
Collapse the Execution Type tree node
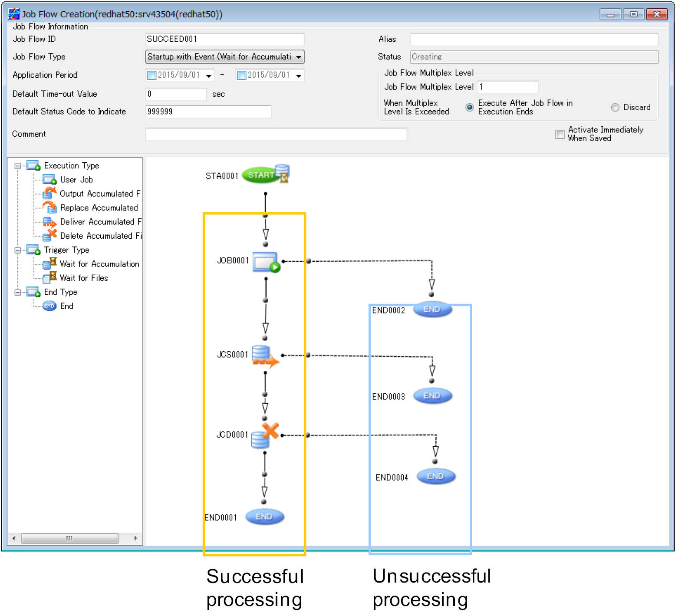tap(18, 166)
